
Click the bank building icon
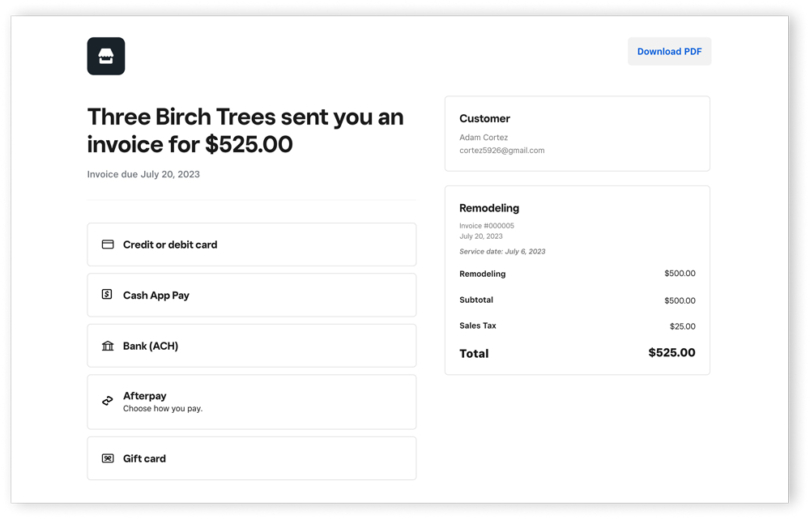coord(108,346)
